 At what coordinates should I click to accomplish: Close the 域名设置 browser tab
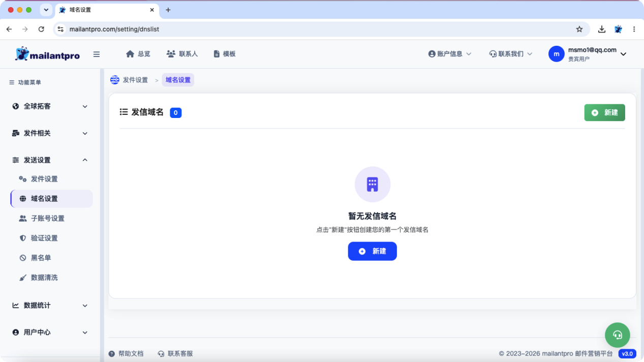[x=152, y=10]
